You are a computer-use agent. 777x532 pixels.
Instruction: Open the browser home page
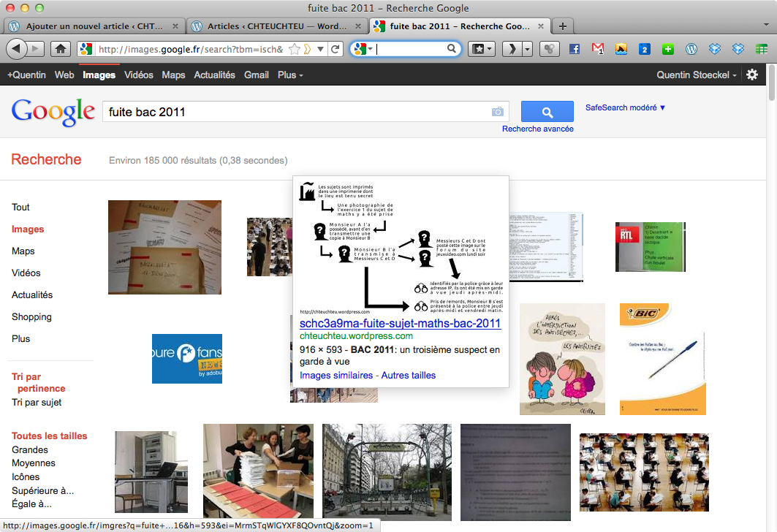point(61,48)
